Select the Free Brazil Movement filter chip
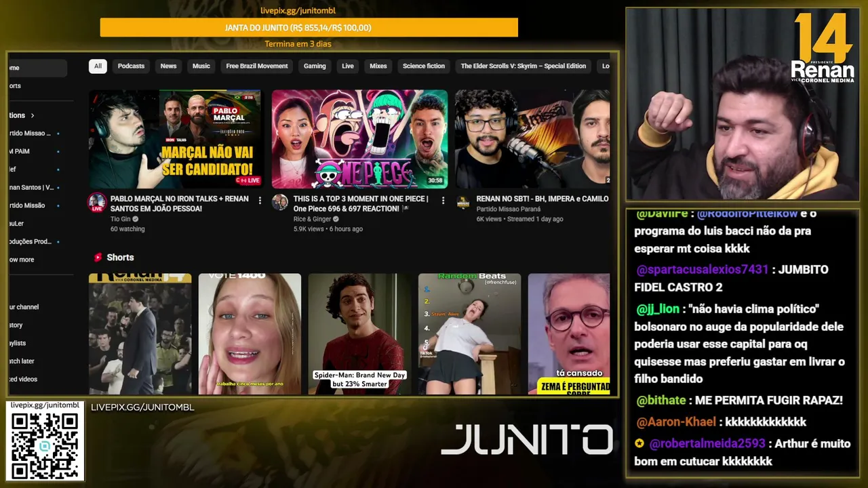This screenshot has height=488, width=868. 257,66
